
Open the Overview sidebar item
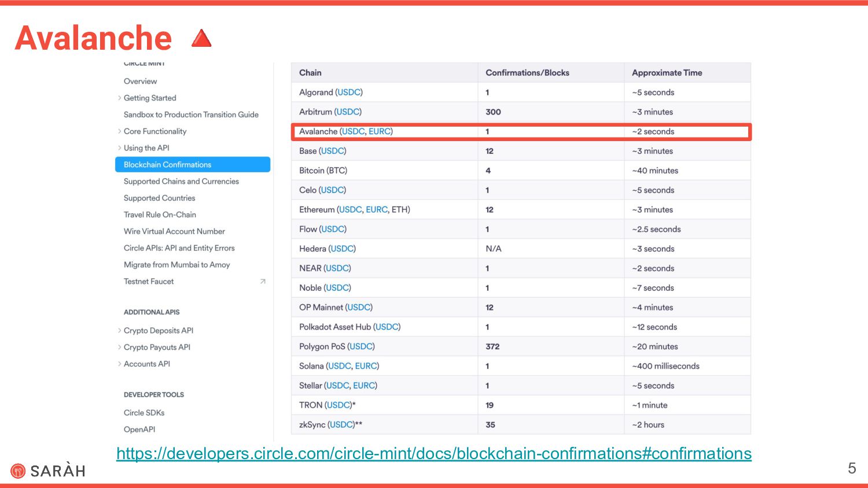pos(140,82)
